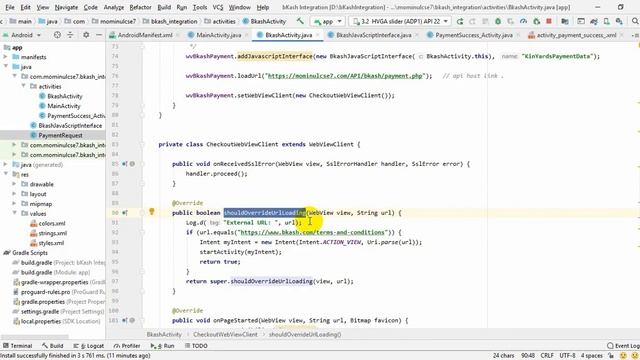The image size is (640, 360).
Task: Close the MainActivity.java tab
Action: (x=247, y=35)
